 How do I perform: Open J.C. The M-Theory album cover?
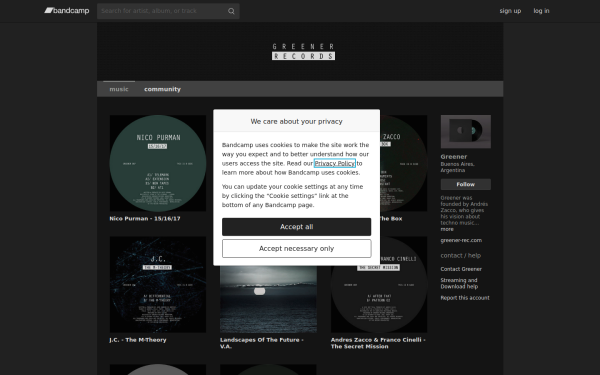(x=158, y=285)
